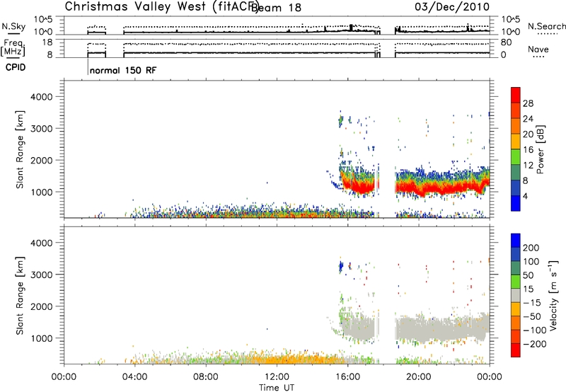Click the '80' Nave tick label
Image resolution: width=566 pixels, height=392 pixels.
506,42
